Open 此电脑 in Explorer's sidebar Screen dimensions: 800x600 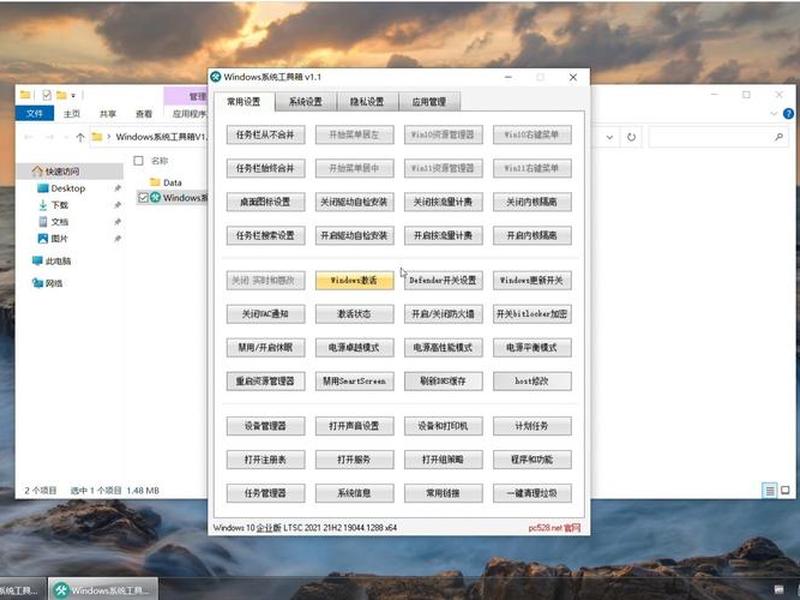58,261
